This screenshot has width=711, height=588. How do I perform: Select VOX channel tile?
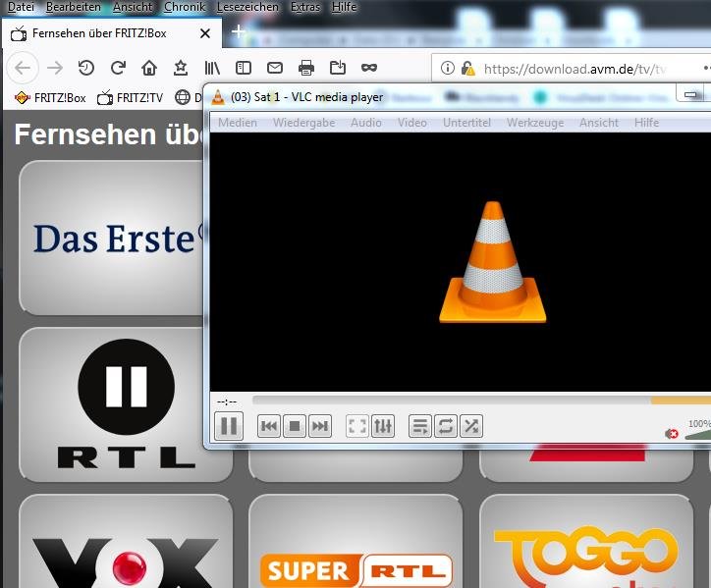(126, 541)
